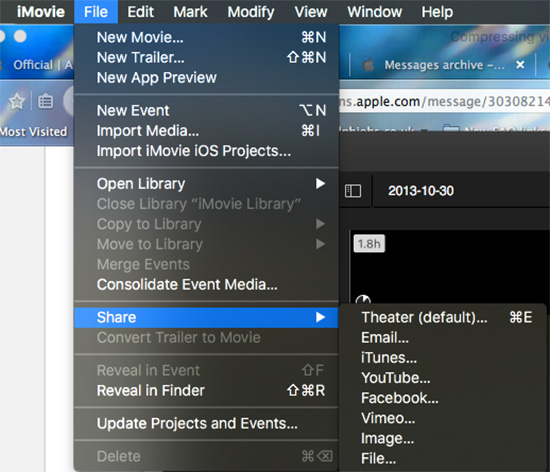Click the Apple favicon on Messages tab
This screenshot has width=550, height=472.
click(x=368, y=65)
